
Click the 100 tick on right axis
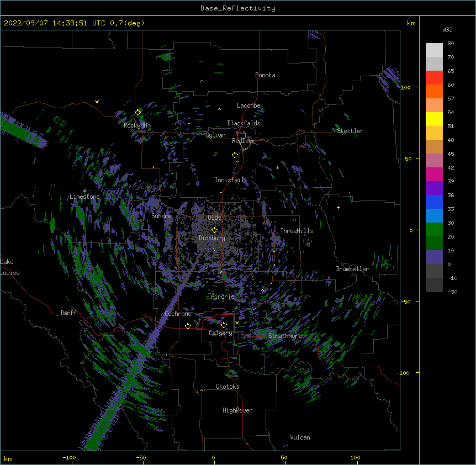405,87
